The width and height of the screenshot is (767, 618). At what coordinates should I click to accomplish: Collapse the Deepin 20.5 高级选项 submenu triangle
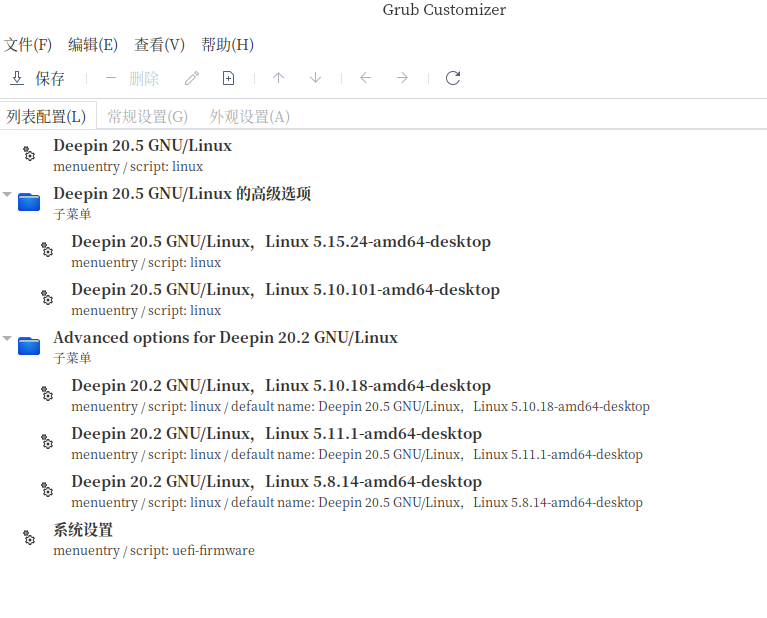coord(7,194)
